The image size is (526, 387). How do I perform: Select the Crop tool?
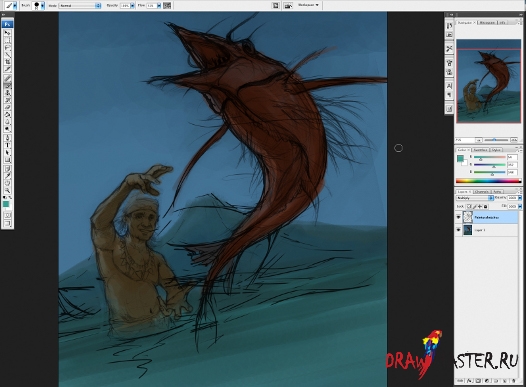click(x=7, y=61)
